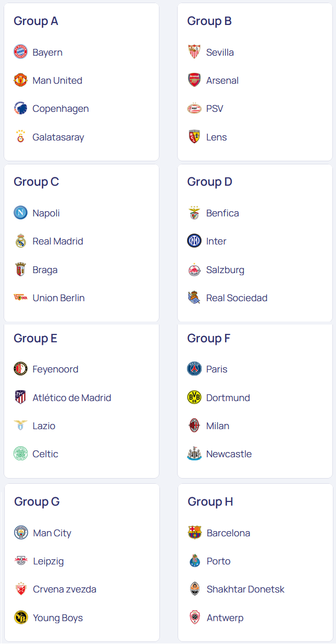Click the Man City crest icon
The width and height of the screenshot is (336, 644).
click(x=21, y=533)
